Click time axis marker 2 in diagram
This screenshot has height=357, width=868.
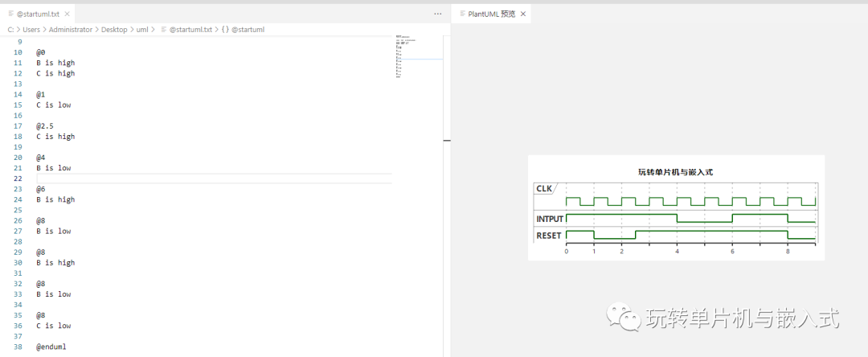(621, 252)
